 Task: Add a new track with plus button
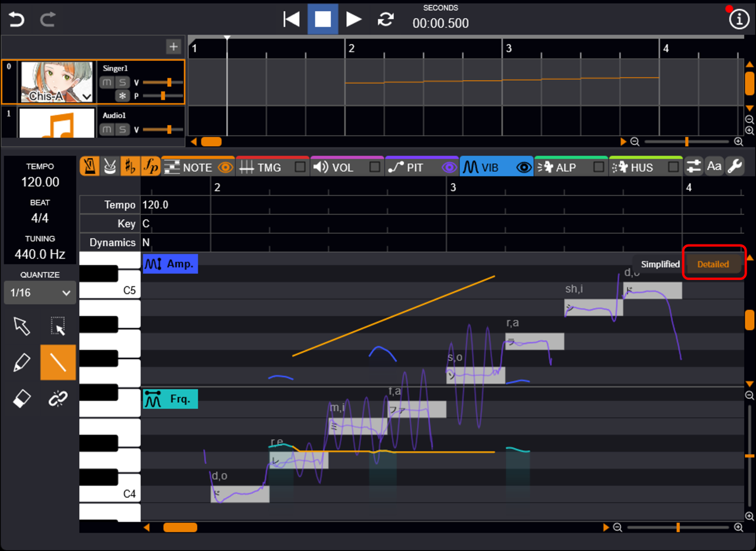coord(173,47)
